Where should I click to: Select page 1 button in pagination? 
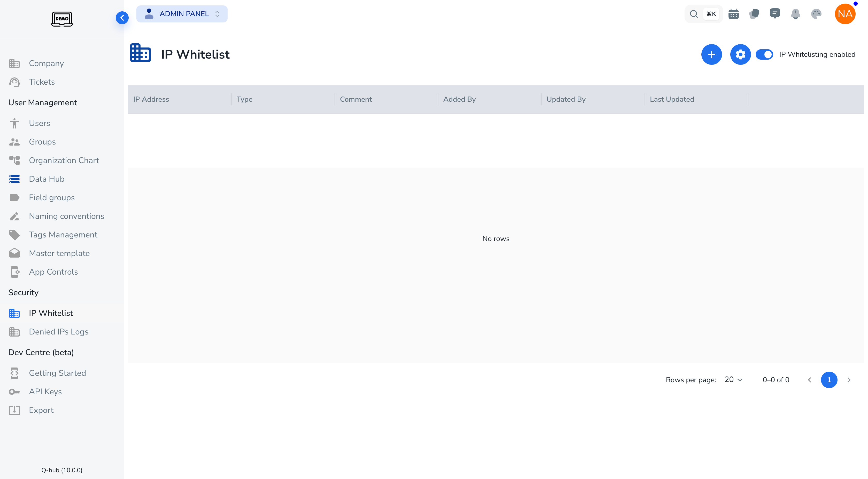click(x=829, y=380)
